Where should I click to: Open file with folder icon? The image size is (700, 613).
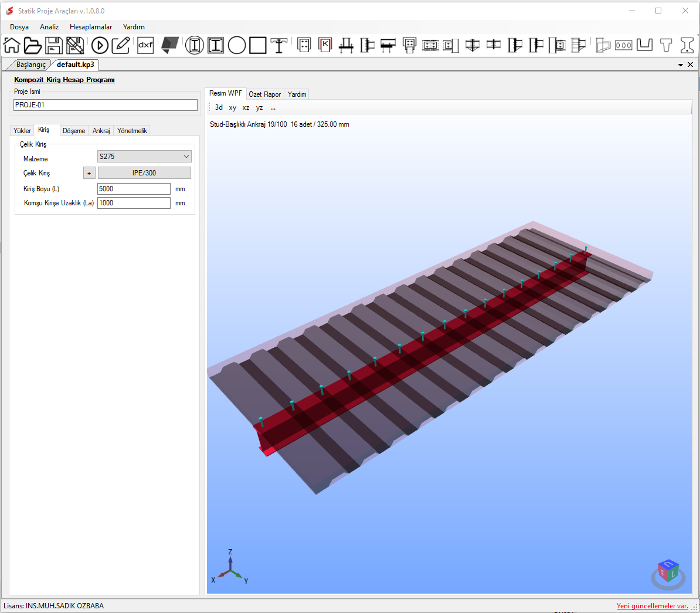tap(33, 45)
